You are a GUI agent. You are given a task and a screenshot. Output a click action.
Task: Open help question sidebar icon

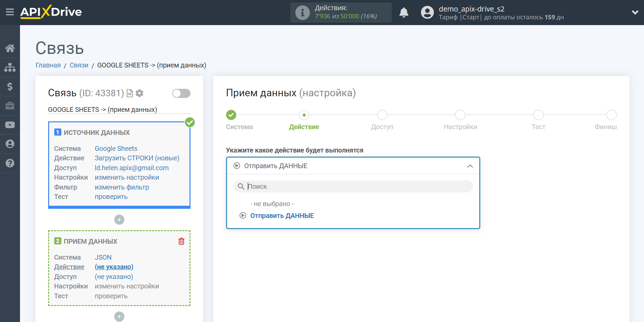click(10, 163)
